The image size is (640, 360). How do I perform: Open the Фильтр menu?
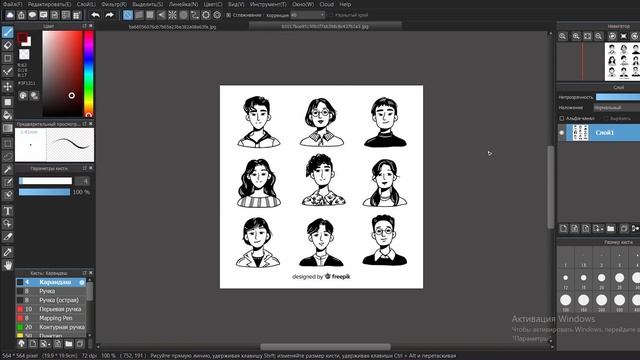(x=114, y=4)
